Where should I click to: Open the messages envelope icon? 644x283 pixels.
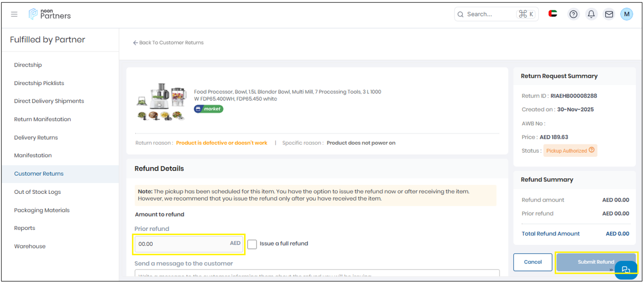(609, 14)
